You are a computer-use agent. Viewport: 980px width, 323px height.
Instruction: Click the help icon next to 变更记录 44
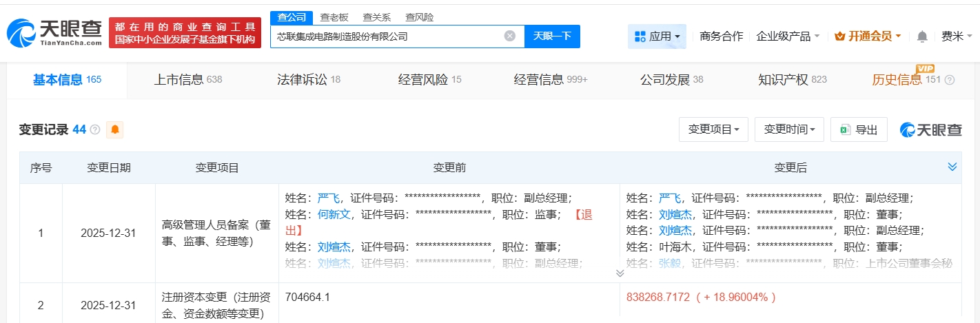click(95, 129)
